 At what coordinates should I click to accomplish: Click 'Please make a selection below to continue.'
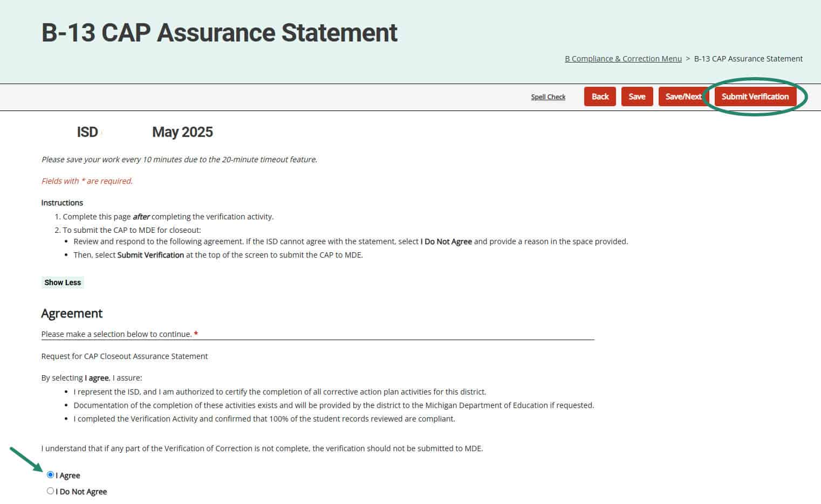click(x=117, y=334)
